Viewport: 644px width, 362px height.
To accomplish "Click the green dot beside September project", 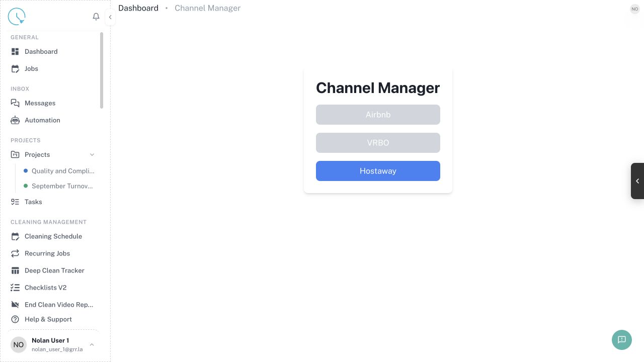I will pos(26,186).
